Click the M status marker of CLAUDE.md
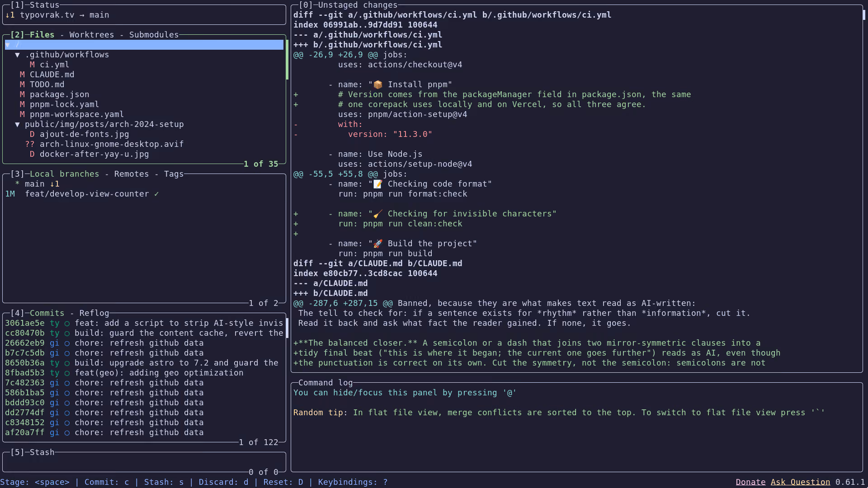 coord(22,75)
